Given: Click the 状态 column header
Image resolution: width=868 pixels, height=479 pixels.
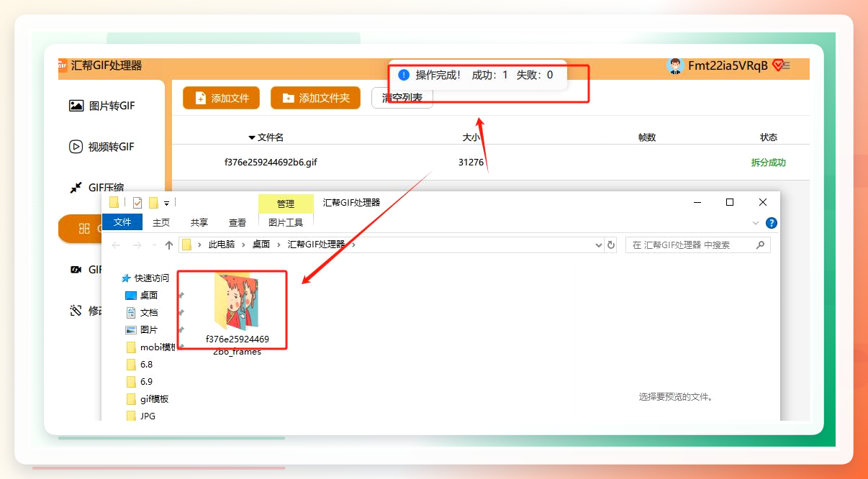Looking at the screenshot, I should (x=769, y=137).
